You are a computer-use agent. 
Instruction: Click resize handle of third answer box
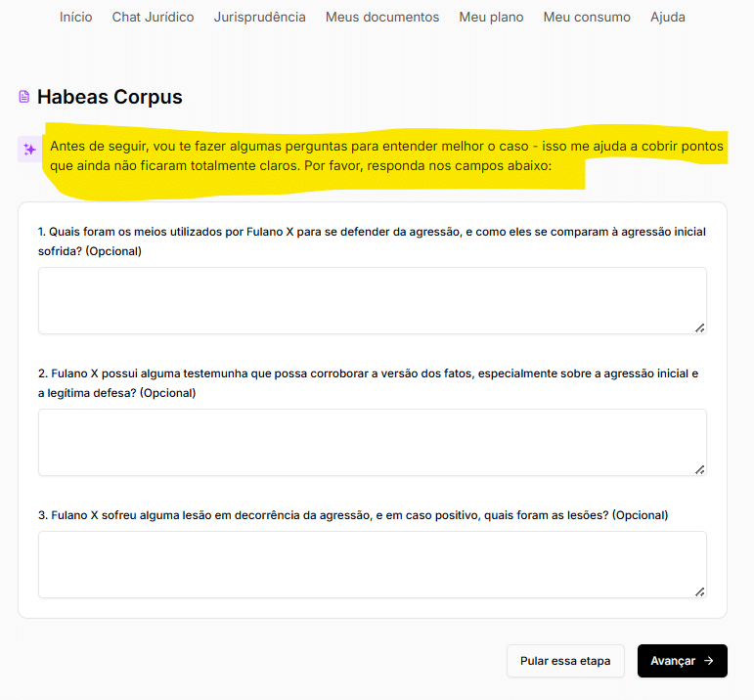[699, 591]
